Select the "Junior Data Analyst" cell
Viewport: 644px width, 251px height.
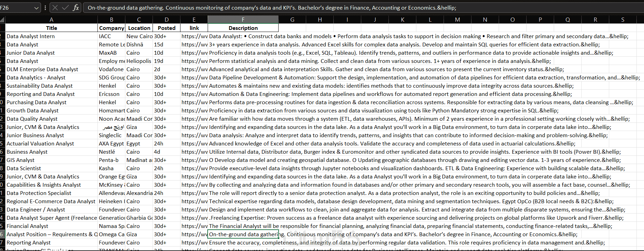tap(51, 53)
